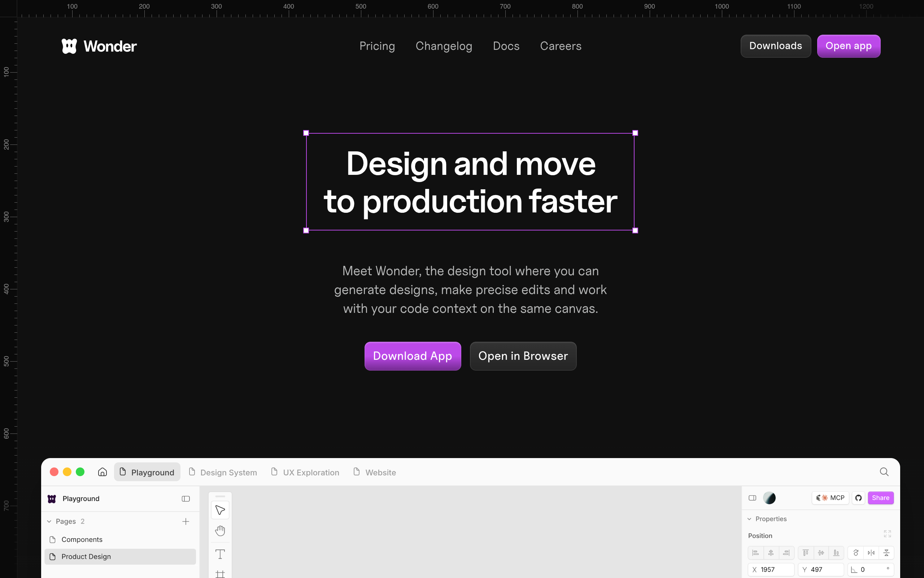Switch to the Design System tab
The height and width of the screenshot is (578, 924).
click(223, 472)
